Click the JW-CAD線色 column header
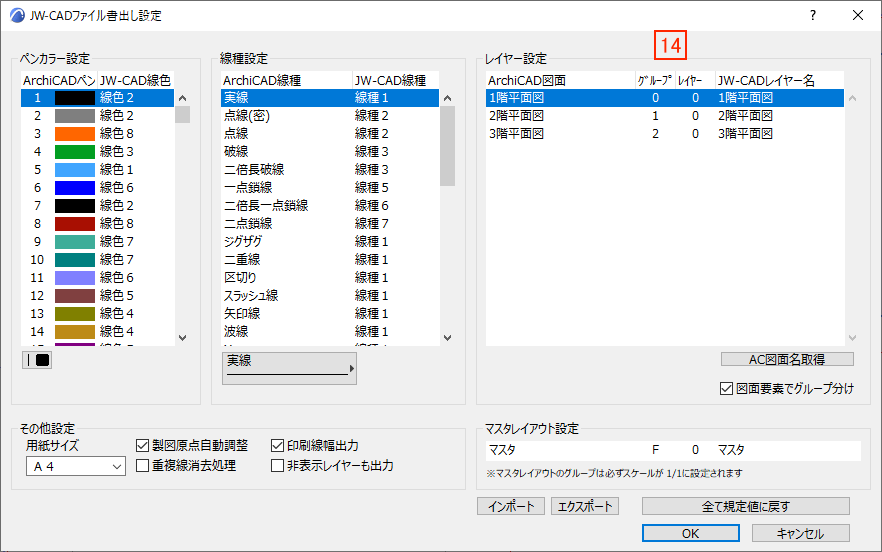Viewport: 882px width, 552px height. pos(135,80)
